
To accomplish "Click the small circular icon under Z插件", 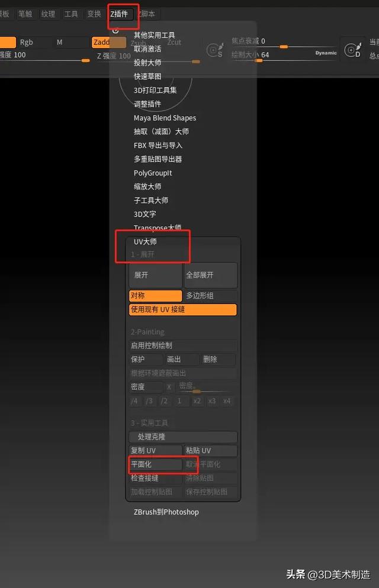I will point(115,30).
